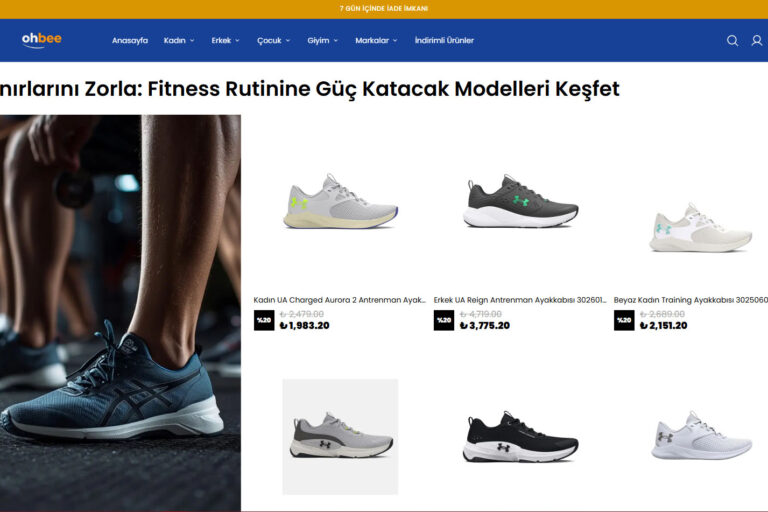Open the user account icon
Screen dimensions: 768x512
(x=757, y=41)
